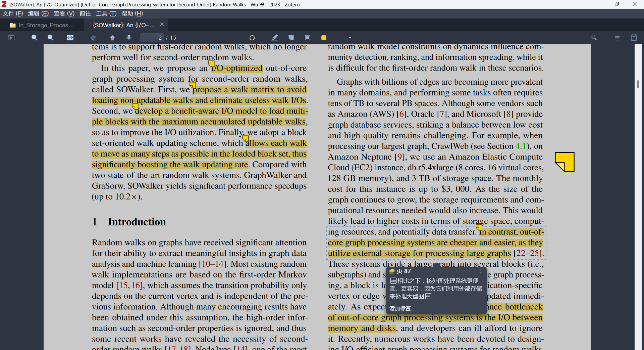Screen dimensions: 644x350
Task: Go to the next page
Action: tap(129, 38)
